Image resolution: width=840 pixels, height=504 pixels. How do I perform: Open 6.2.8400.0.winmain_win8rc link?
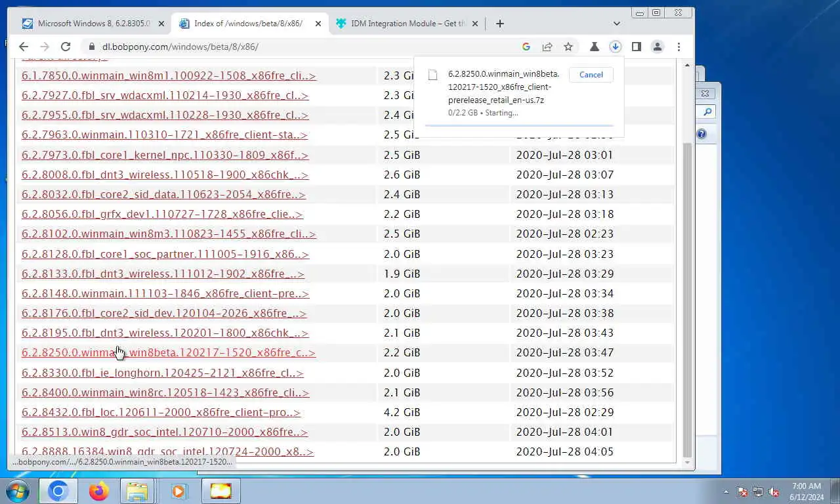165,392
